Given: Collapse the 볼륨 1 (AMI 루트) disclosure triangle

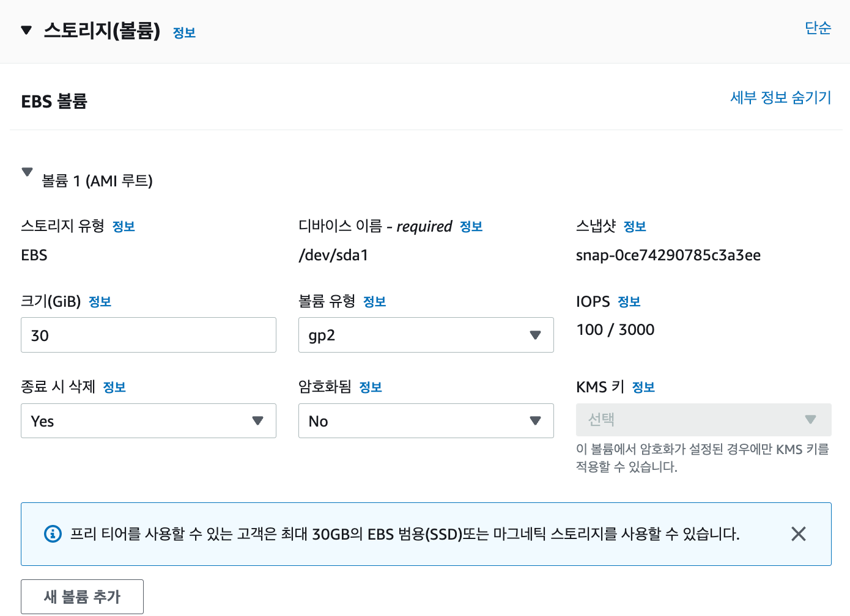Looking at the screenshot, I should [x=28, y=172].
